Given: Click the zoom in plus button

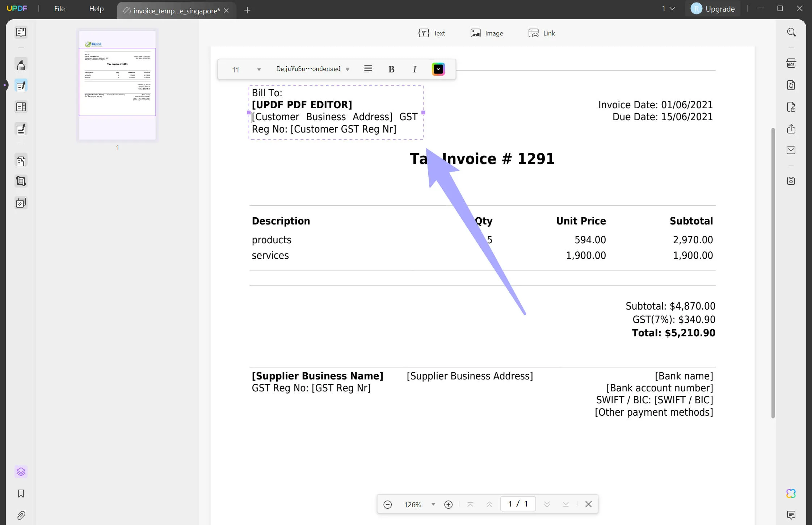Looking at the screenshot, I should (x=448, y=504).
